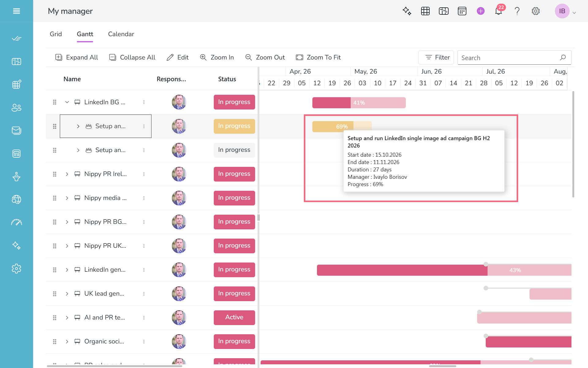Image resolution: width=588 pixels, height=368 pixels.
Task: Click Zoom Out on the Gantt
Action: coord(265,57)
